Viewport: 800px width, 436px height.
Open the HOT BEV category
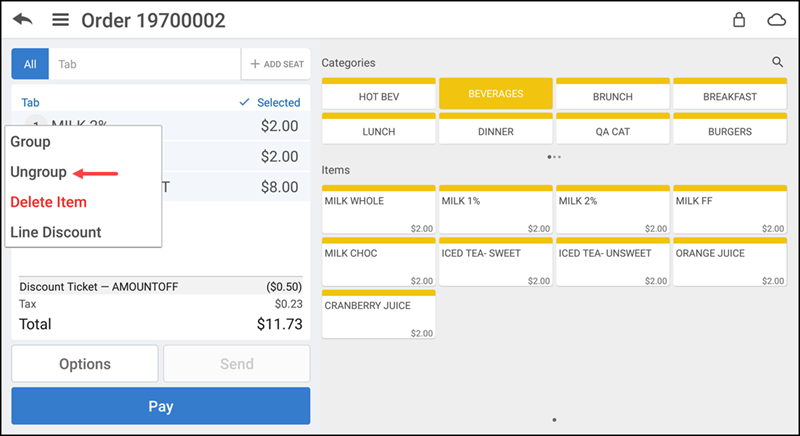pyautogui.click(x=379, y=94)
